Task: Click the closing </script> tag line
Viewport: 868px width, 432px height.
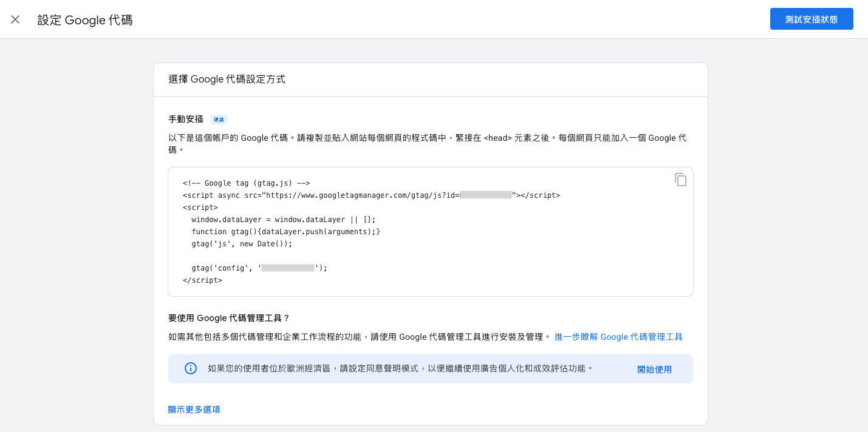Action: pyautogui.click(x=202, y=280)
